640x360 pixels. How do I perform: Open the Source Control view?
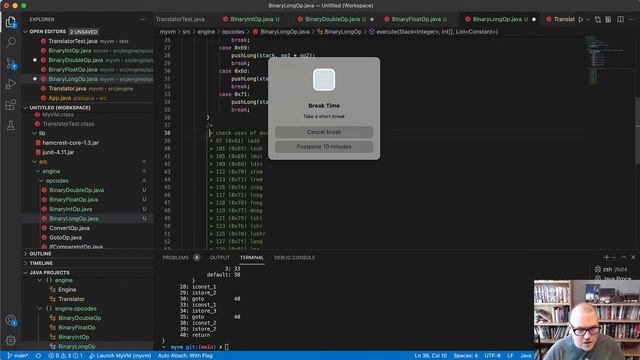point(11,63)
